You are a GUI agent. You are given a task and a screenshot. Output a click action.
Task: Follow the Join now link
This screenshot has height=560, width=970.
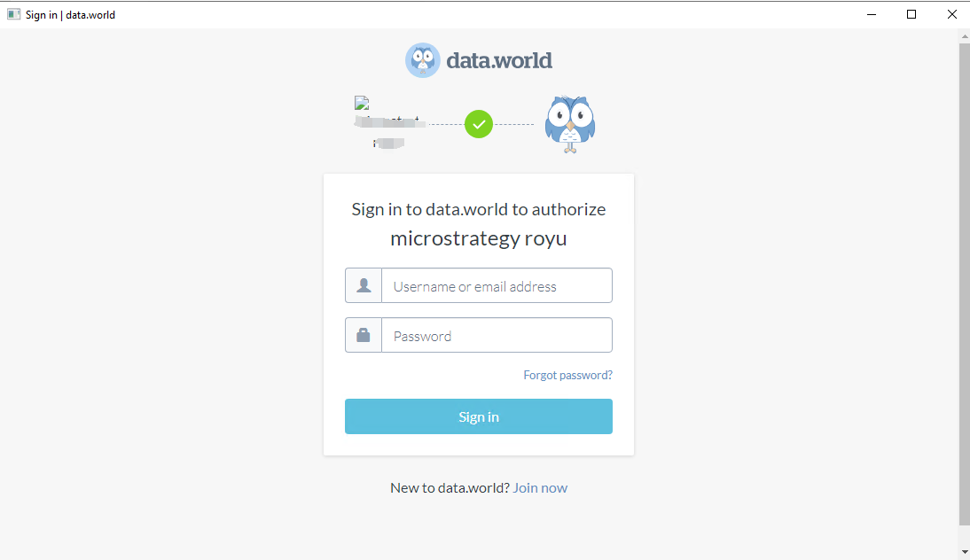(540, 487)
